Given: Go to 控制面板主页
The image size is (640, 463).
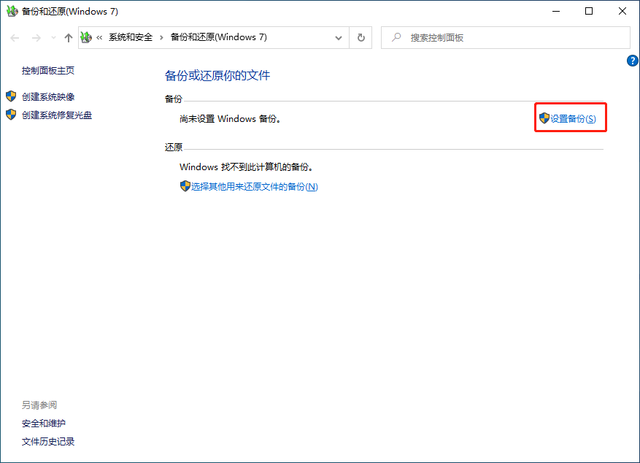Looking at the screenshot, I should click(48, 71).
